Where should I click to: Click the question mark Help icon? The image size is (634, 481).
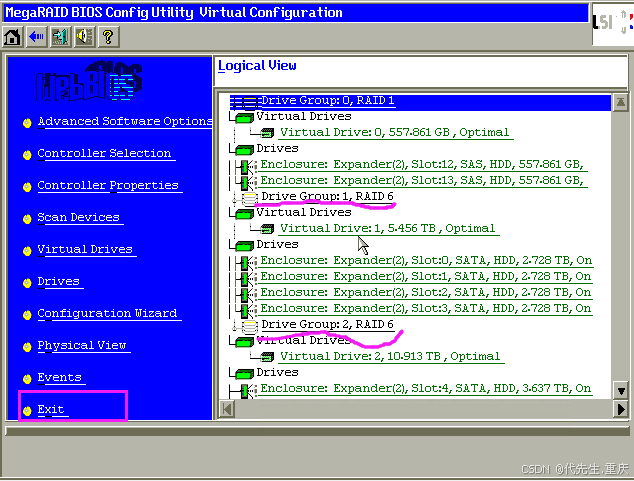[108, 37]
